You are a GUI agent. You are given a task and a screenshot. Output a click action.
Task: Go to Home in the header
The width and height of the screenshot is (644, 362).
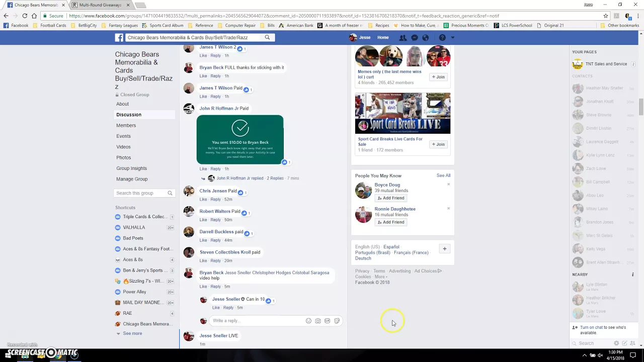383,38
